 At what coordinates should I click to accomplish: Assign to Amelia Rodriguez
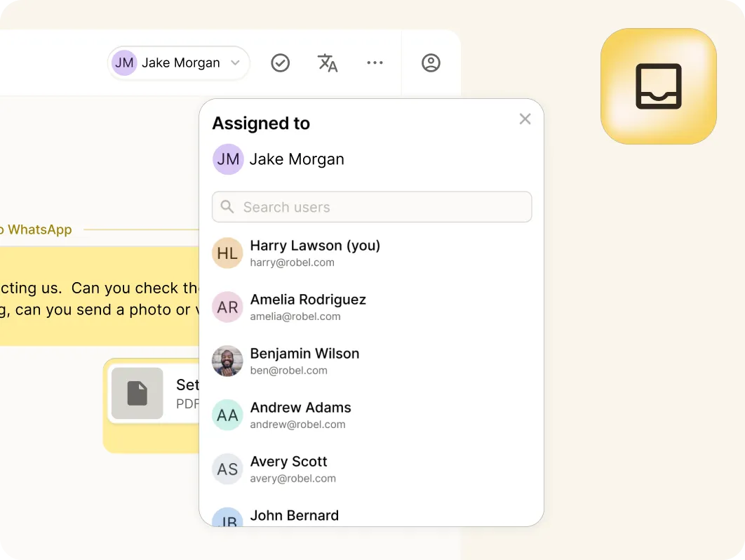tap(372, 307)
